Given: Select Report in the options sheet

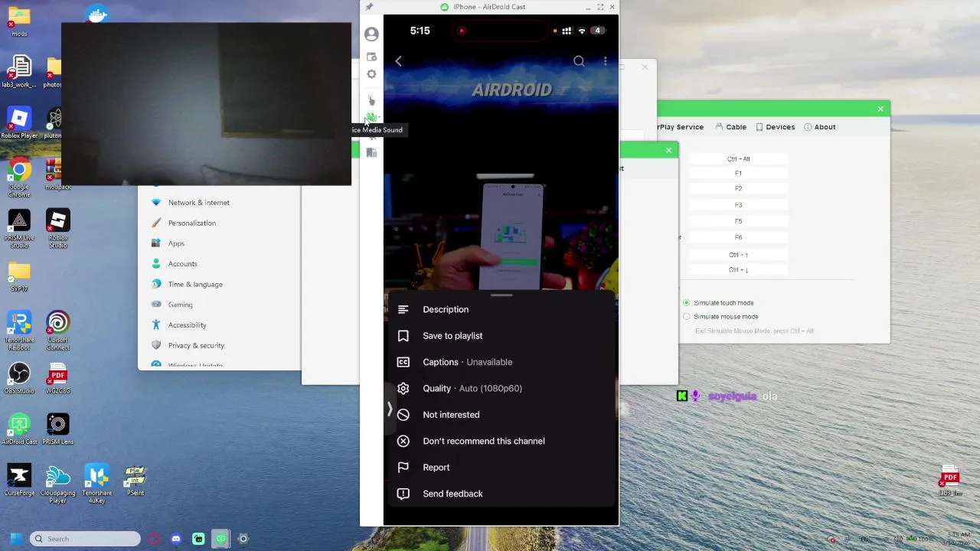Looking at the screenshot, I should (x=501, y=468).
